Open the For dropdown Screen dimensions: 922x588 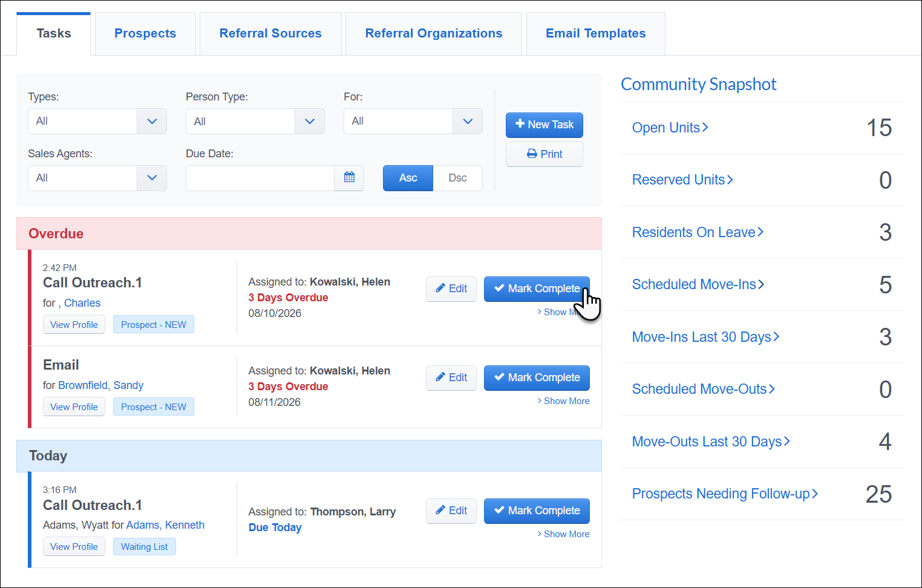click(x=413, y=122)
